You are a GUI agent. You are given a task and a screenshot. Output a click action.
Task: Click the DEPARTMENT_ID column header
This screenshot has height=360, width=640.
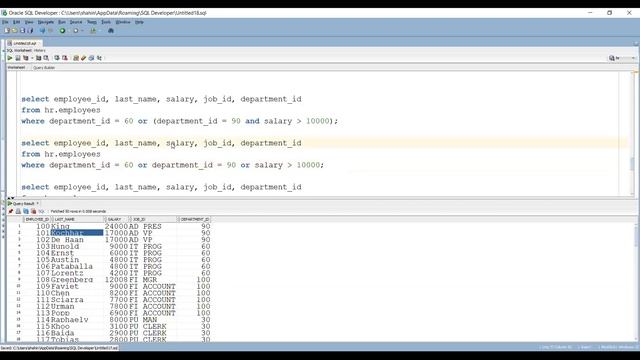pos(194,220)
